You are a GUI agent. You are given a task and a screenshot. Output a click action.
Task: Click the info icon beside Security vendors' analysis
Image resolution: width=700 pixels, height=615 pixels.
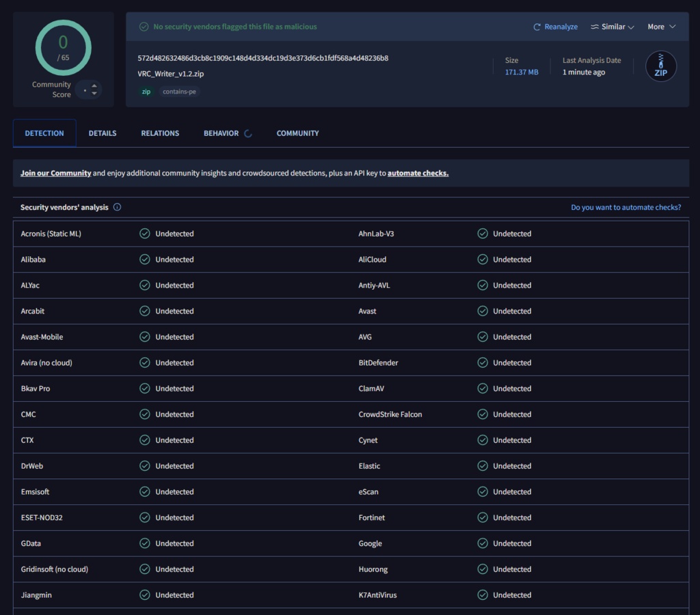pyautogui.click(x=117, y=207)
